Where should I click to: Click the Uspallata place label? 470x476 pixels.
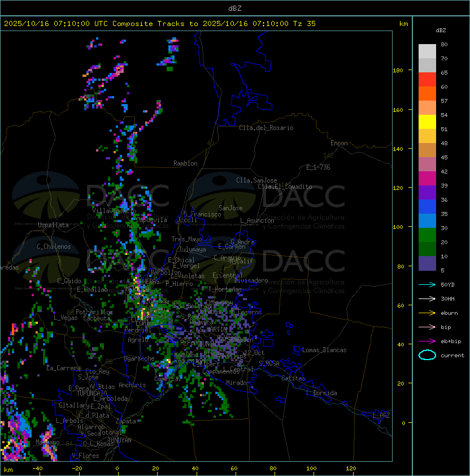click(53, 225)
